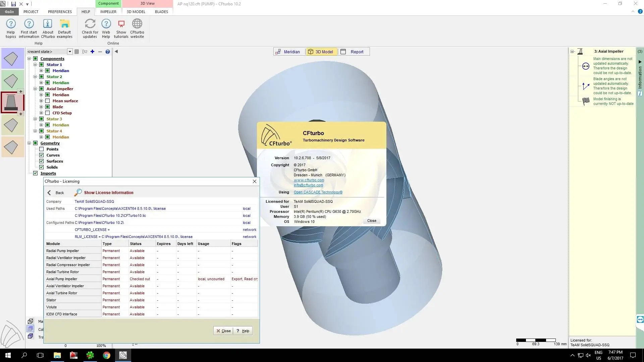Collapse the 3: Axial Impeller info panel
The image size is (644, 362).
pos(572,52)
